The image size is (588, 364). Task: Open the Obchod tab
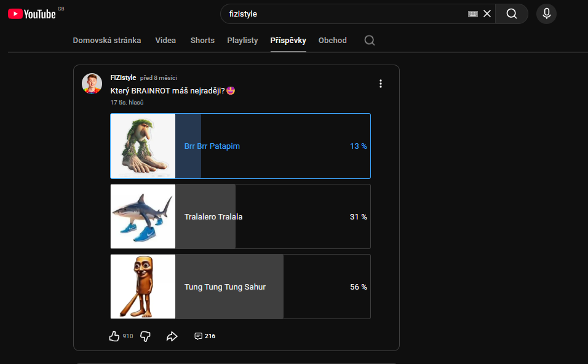332,41
